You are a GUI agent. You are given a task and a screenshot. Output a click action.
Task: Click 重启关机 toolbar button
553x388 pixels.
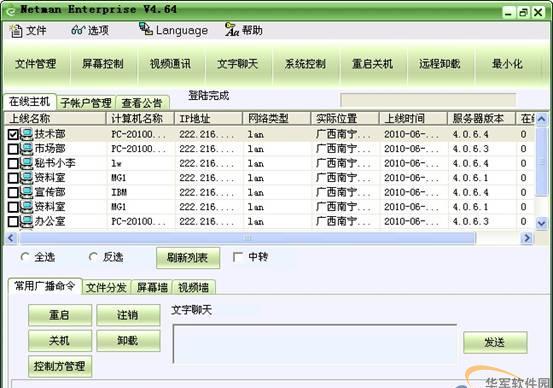click(372, 64)
